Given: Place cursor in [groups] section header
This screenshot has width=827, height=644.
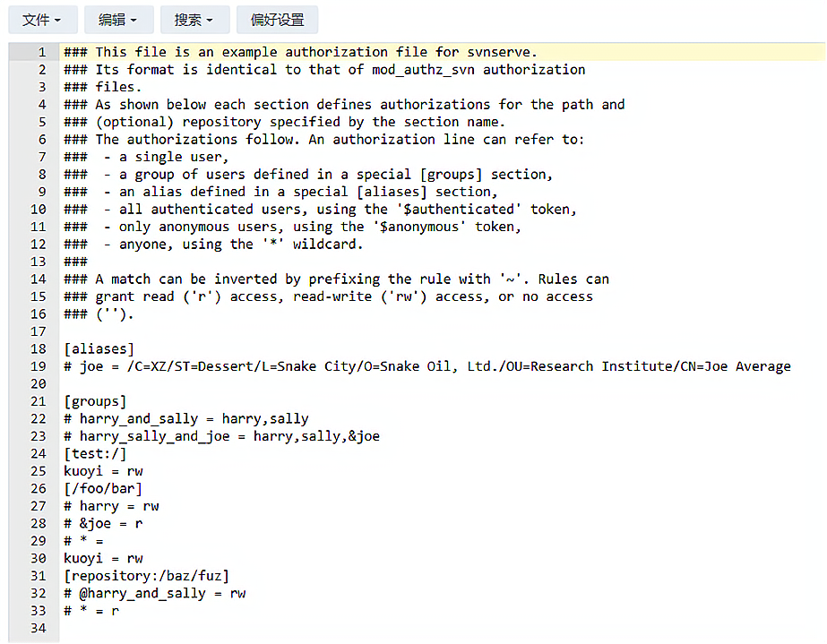Looking at the screenshot, I should pyautogui.click(x=95, y=401).
